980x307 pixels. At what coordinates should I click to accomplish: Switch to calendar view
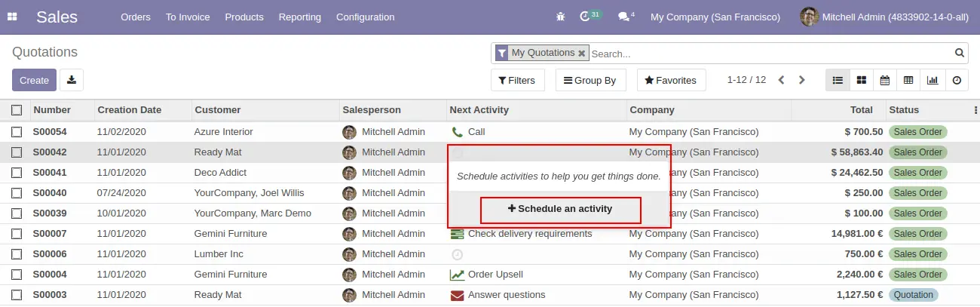pos(885,80)
